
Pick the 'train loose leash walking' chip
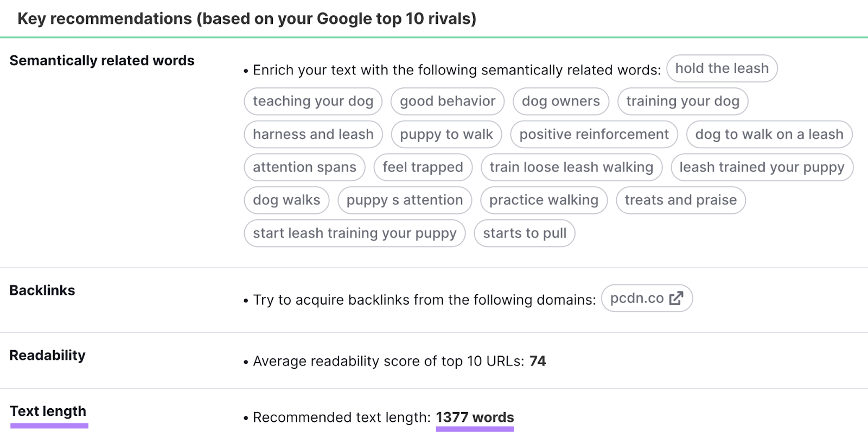(x=571, y=167)
